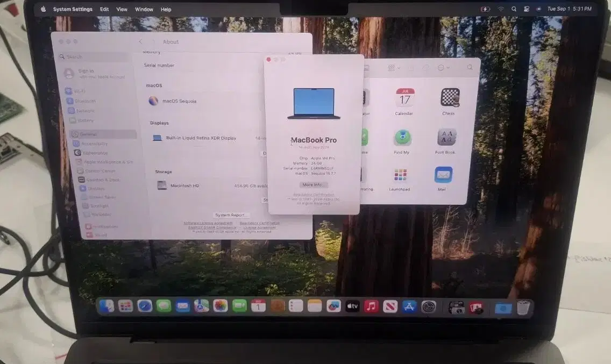
Task: Open the Software License Agreement link
Action: pyautogui.click(x=208, y=223)
